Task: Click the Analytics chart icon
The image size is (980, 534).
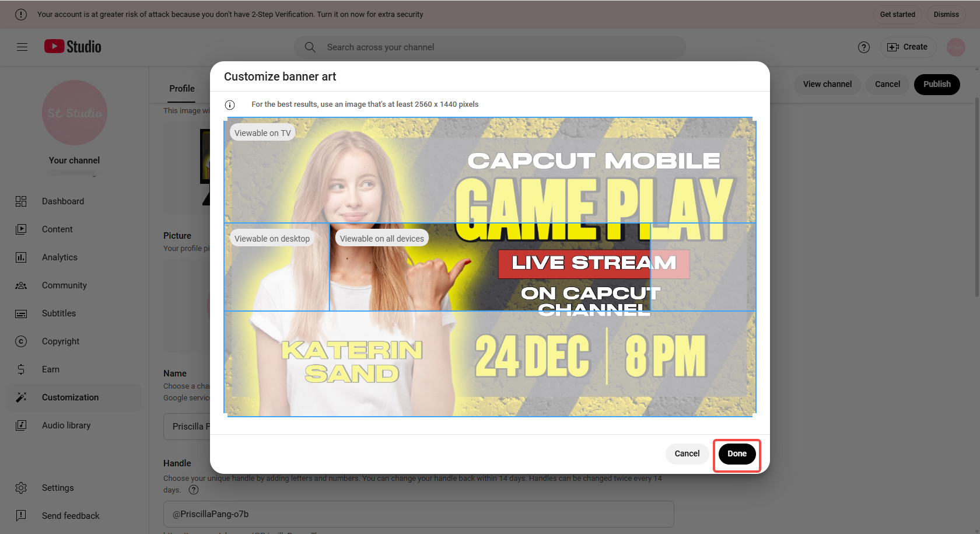Action: click(21, 257)
